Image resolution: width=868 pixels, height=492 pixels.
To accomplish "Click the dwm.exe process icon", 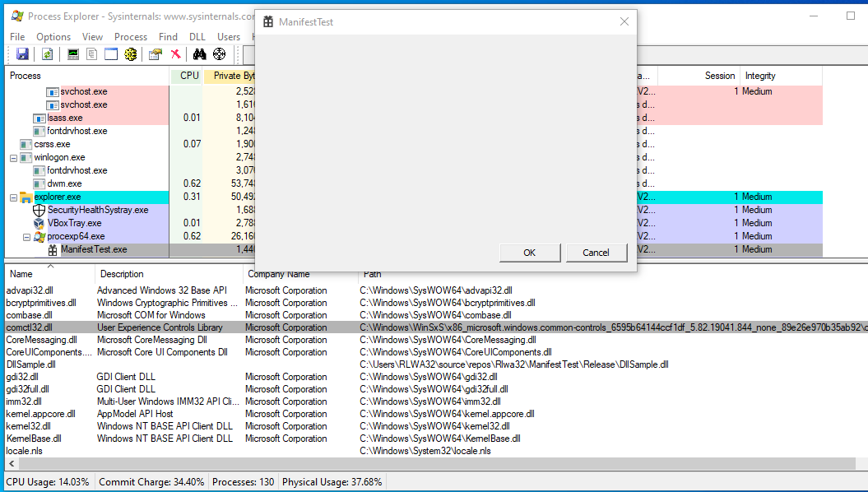I will pos(39,184).
